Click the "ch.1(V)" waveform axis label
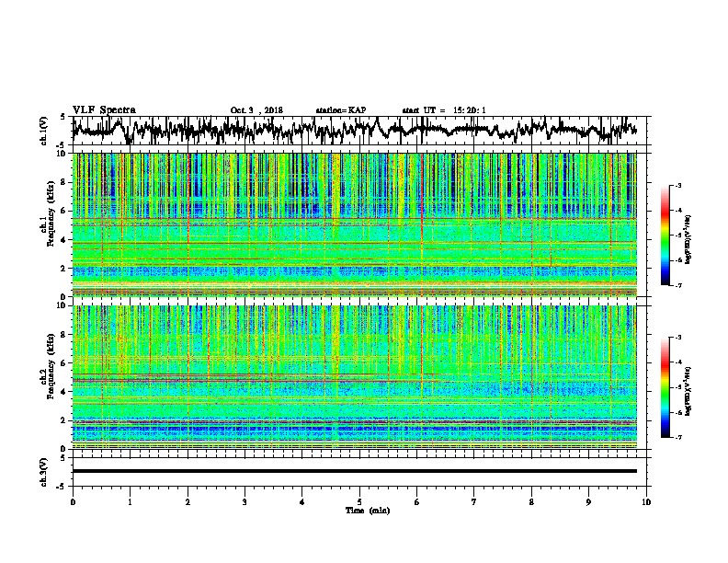The image size is (728, 563). click(44, 131)
